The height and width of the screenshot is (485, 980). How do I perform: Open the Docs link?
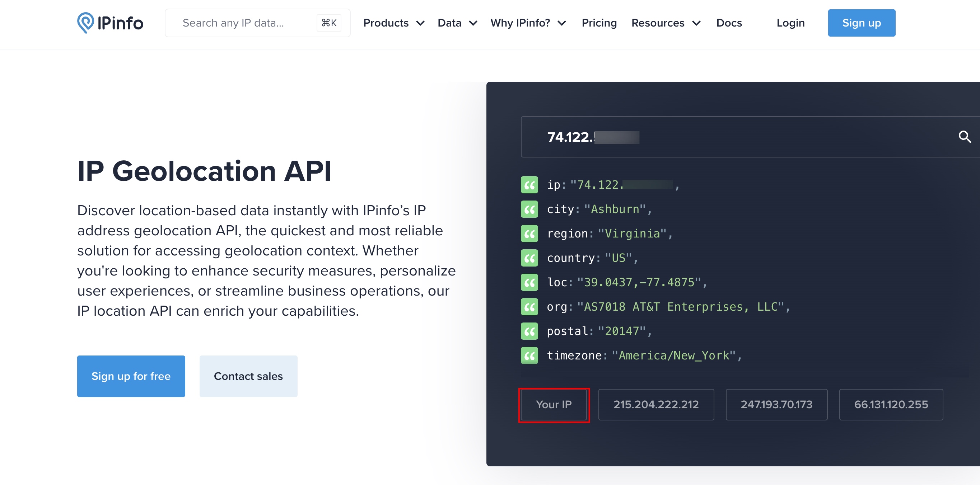click(x=728, y=23)
